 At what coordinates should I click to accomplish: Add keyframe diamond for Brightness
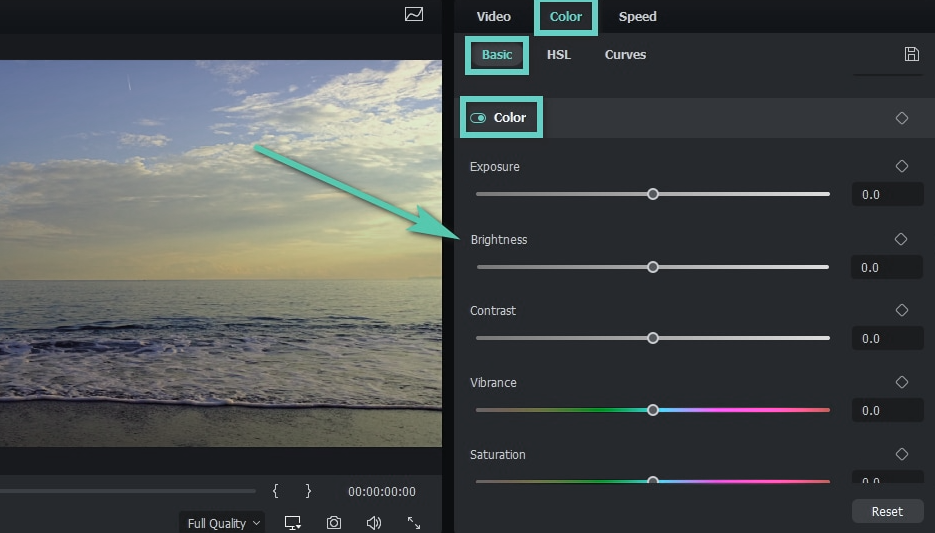(x=901, y=239)
